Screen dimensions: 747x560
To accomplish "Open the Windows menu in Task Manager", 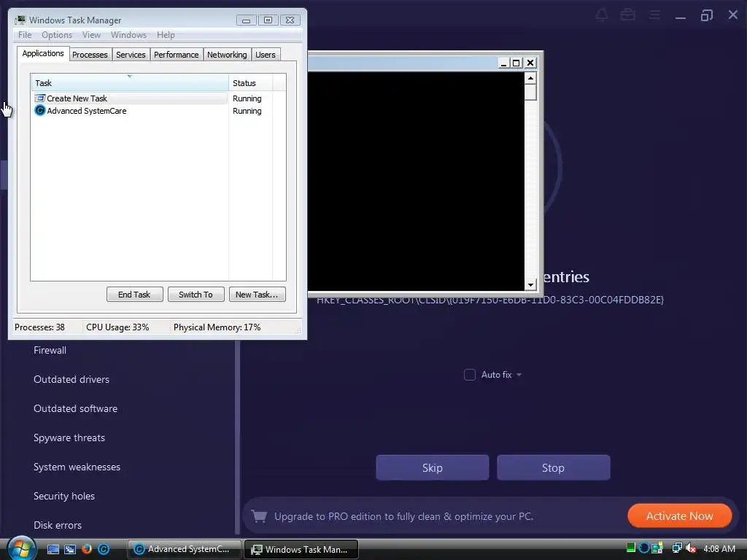I will [128, 35].
